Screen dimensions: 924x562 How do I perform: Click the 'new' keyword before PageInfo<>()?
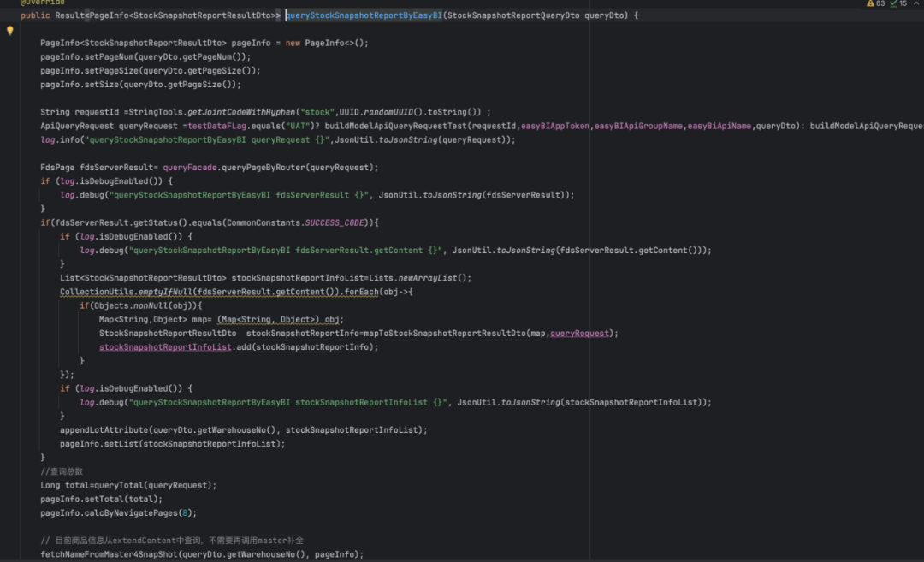293,43
